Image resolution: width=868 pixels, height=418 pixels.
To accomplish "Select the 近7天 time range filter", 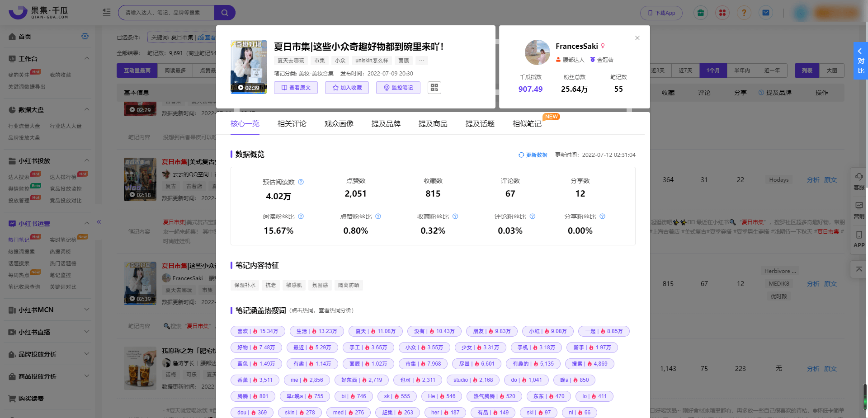I will pyautogui.click(x=685, y=70).
